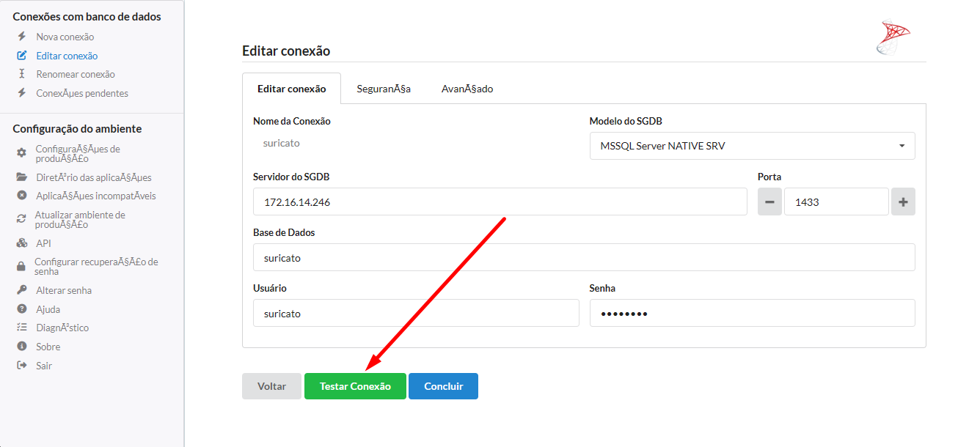Click the pencil icon beside Editar conexão

click(x=22, y=56)
